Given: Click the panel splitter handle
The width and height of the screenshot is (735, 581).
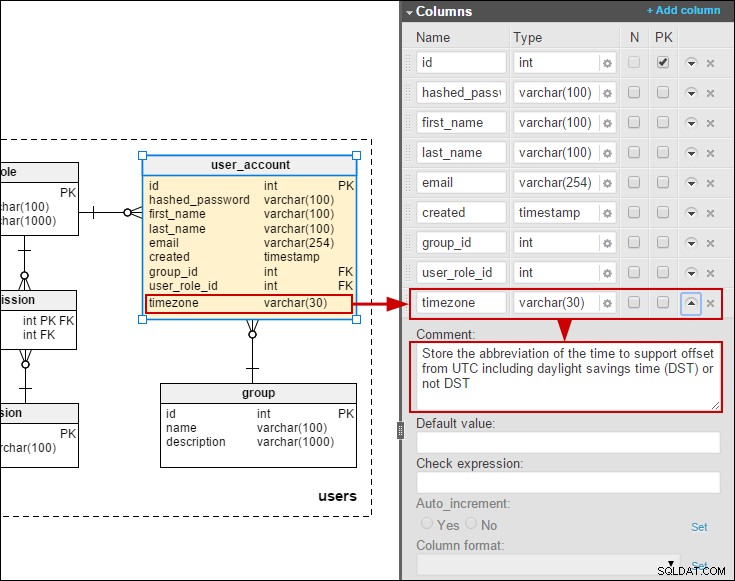Looking at the screenshot, I should [400, 430].
